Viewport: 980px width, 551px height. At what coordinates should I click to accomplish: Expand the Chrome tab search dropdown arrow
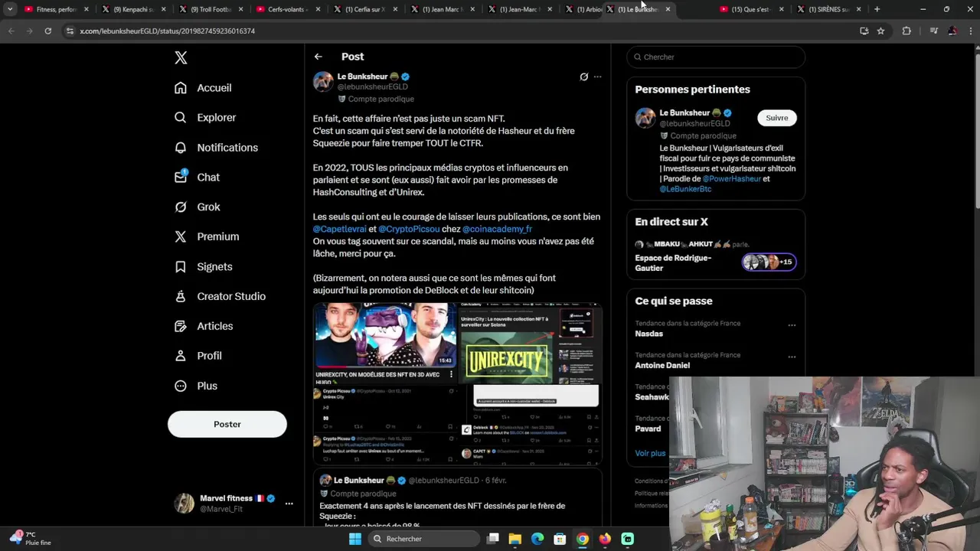(10, 9)
